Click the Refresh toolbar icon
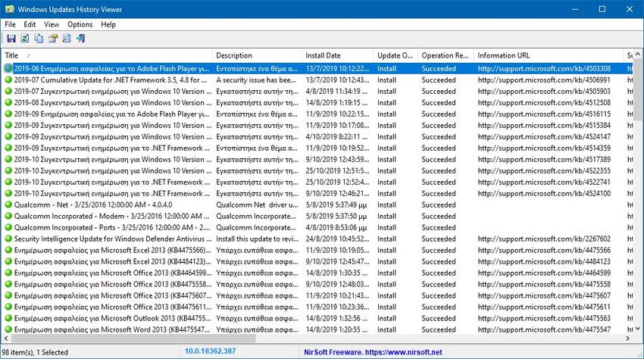Viewport: 644px width, 359px height. pos(24,39)
